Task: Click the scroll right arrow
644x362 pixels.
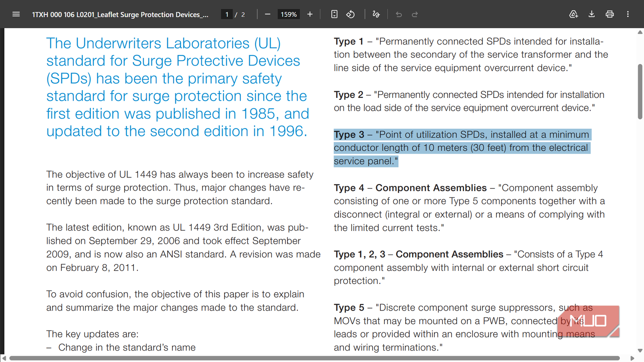Action: coord(632,358)
